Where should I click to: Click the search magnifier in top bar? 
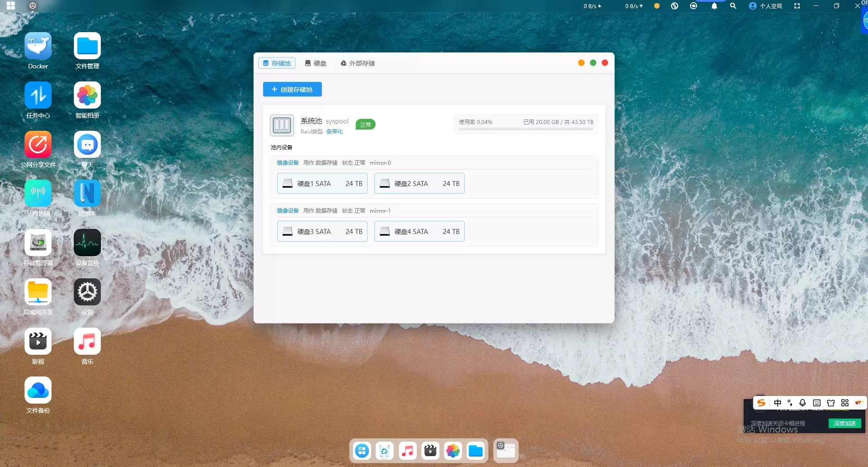[733, 6]
